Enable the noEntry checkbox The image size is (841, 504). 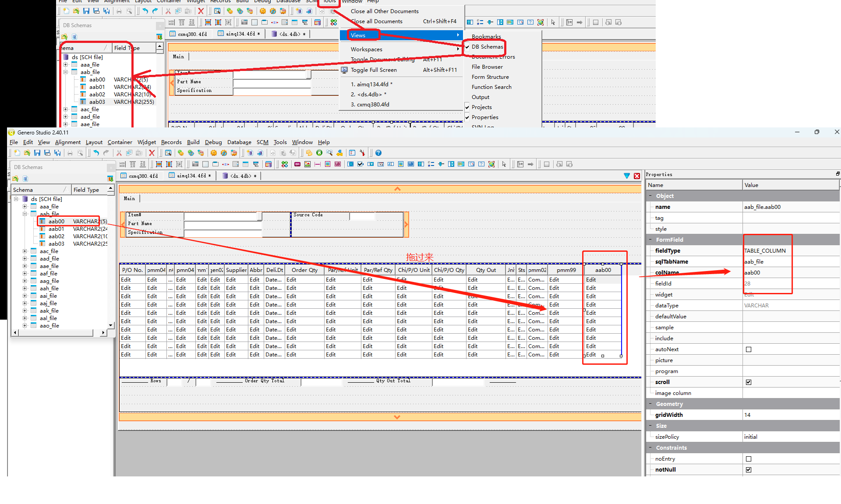click(749, 459)
